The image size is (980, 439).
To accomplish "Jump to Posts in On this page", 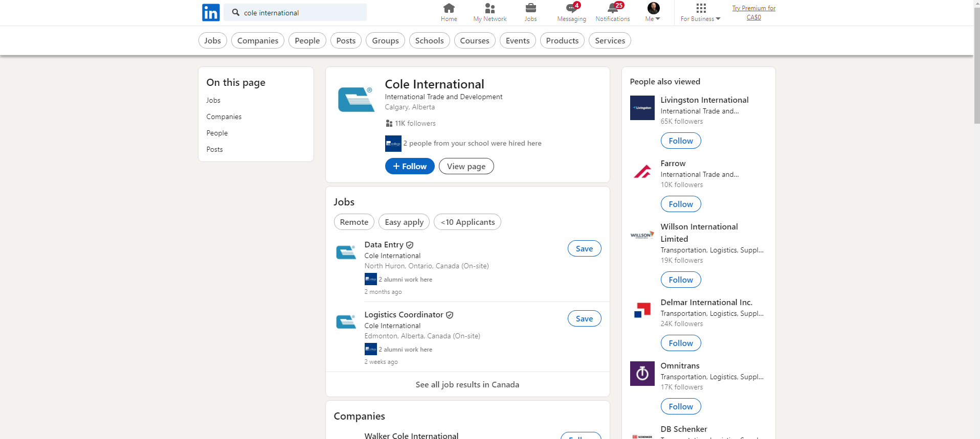I will 214,149.
